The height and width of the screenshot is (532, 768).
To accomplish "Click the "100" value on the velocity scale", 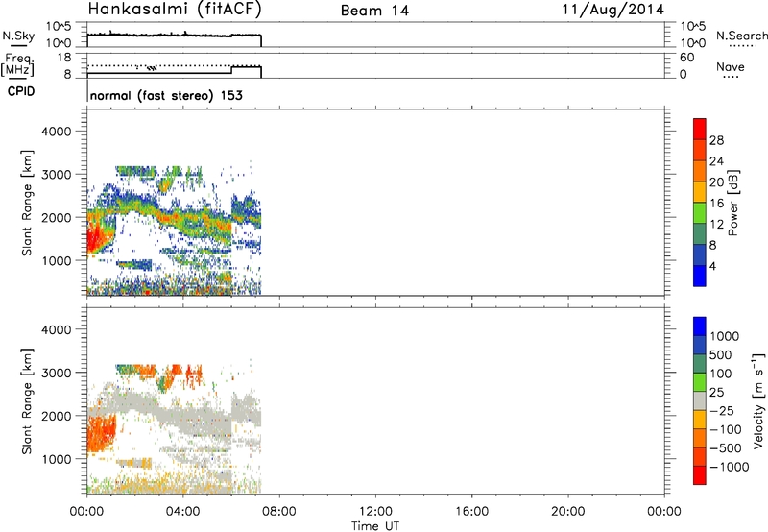I will [x=723, y=374].
